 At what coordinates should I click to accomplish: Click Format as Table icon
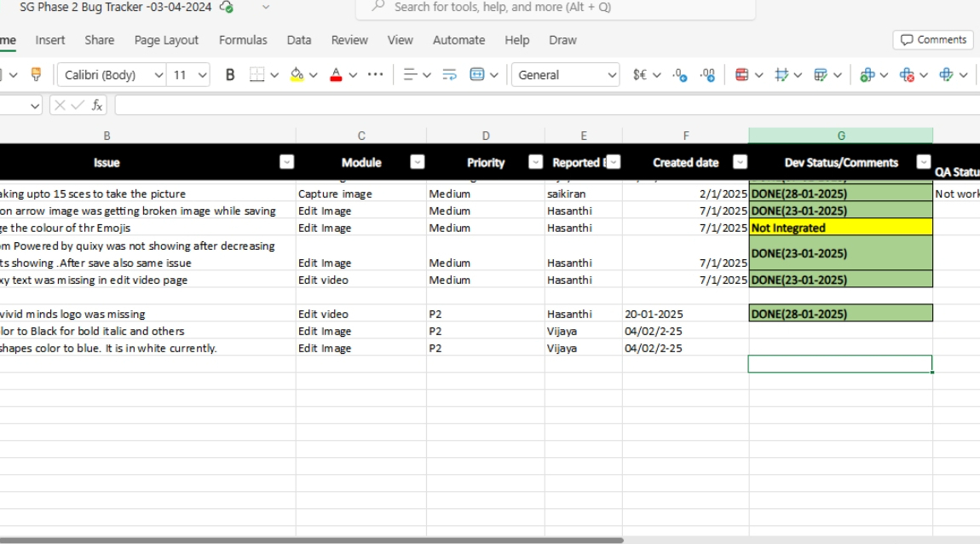[821, 74]
